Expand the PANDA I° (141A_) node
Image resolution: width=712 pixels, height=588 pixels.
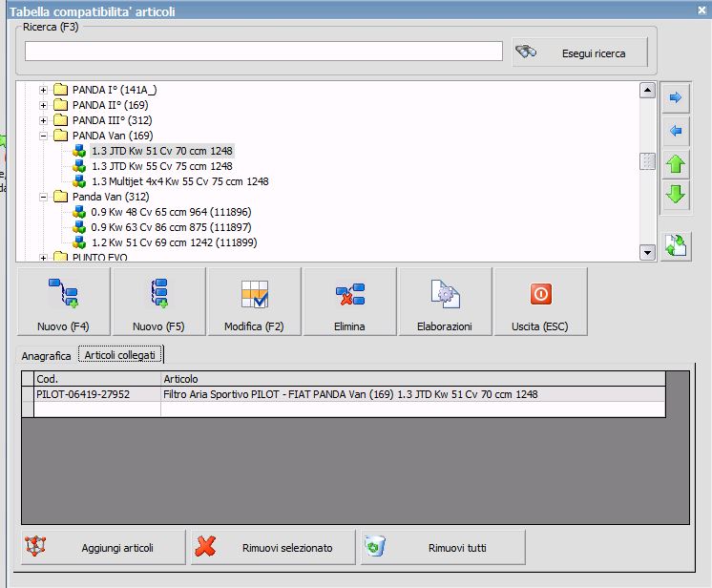pos(43,90)
